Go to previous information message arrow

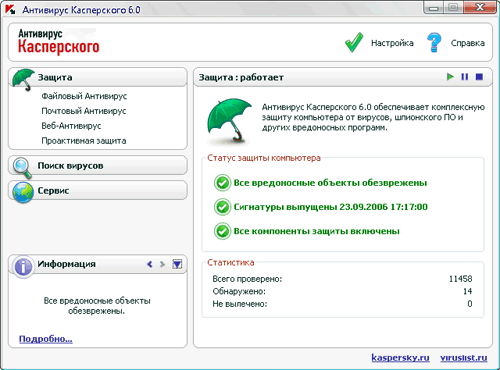point(150,264)
